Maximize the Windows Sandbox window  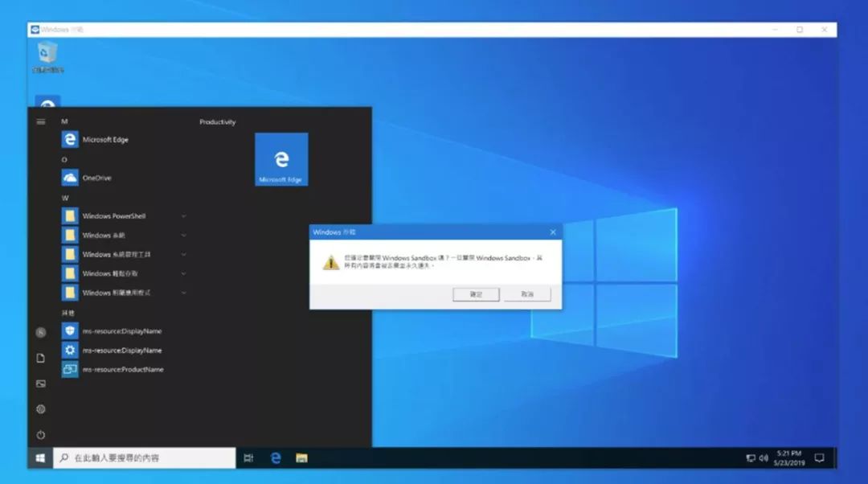point(800,30)
